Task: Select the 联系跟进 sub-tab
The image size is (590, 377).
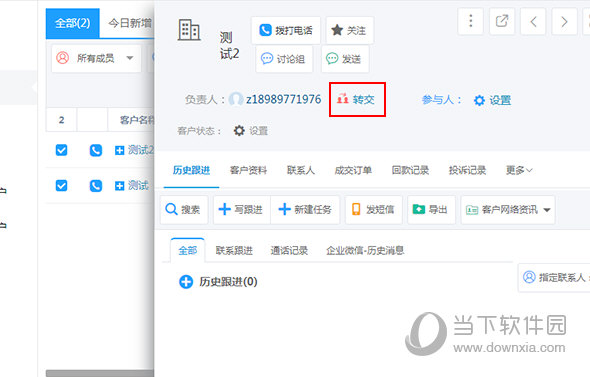Action: (x=234, y=250)
